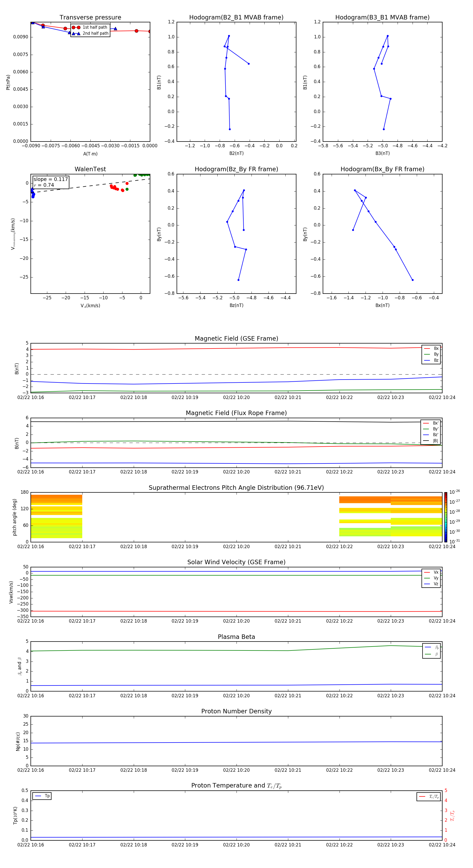Click the 'Bz(nT)' x-axis label
The width and height of the screenshot is (473, 868).
(x=236, y=305)
